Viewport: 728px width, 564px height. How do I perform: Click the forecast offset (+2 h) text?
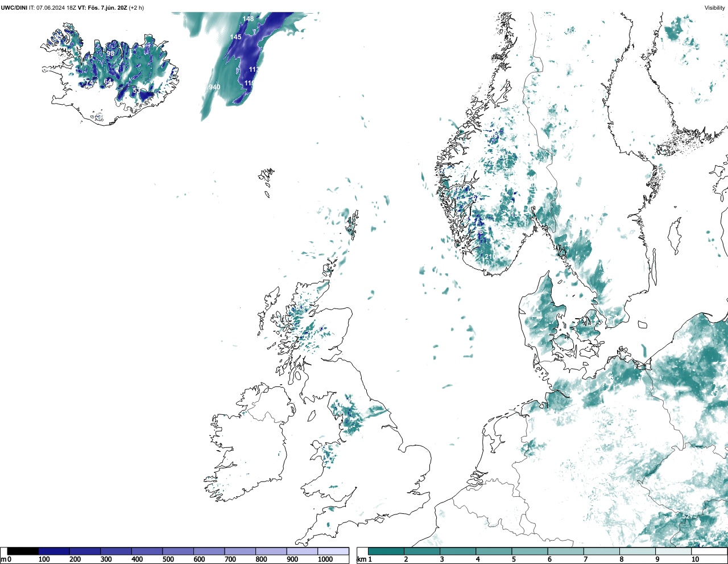tap(136, 8)
